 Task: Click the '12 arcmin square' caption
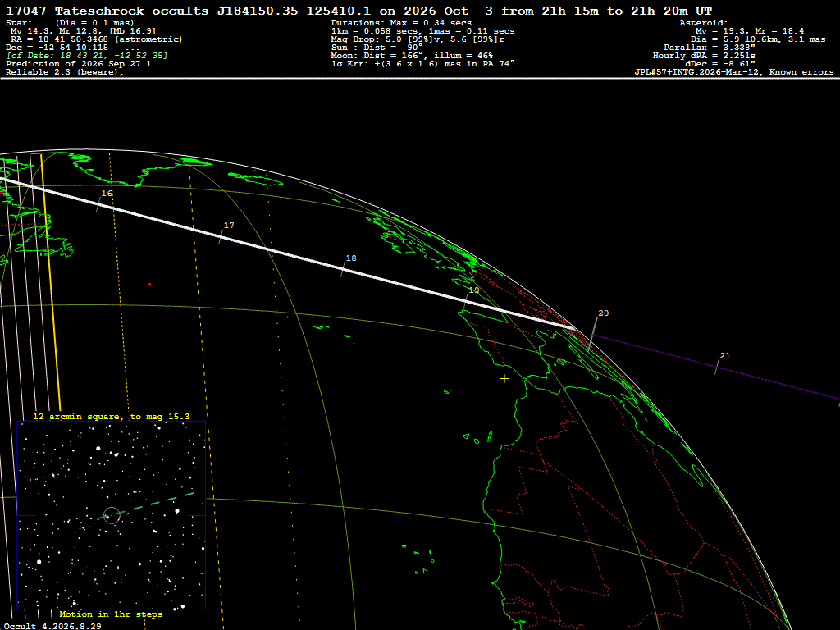111,416
